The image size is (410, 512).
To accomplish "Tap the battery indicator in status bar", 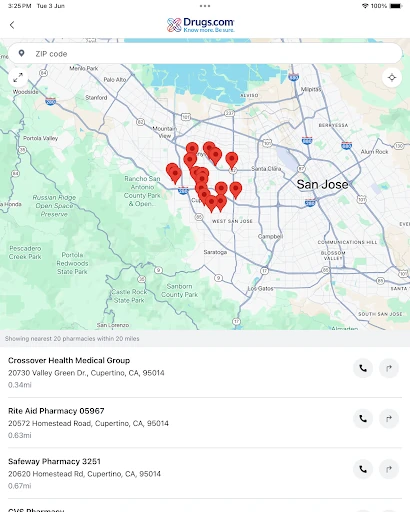I will pyautogui.click(x=396, y=6).
